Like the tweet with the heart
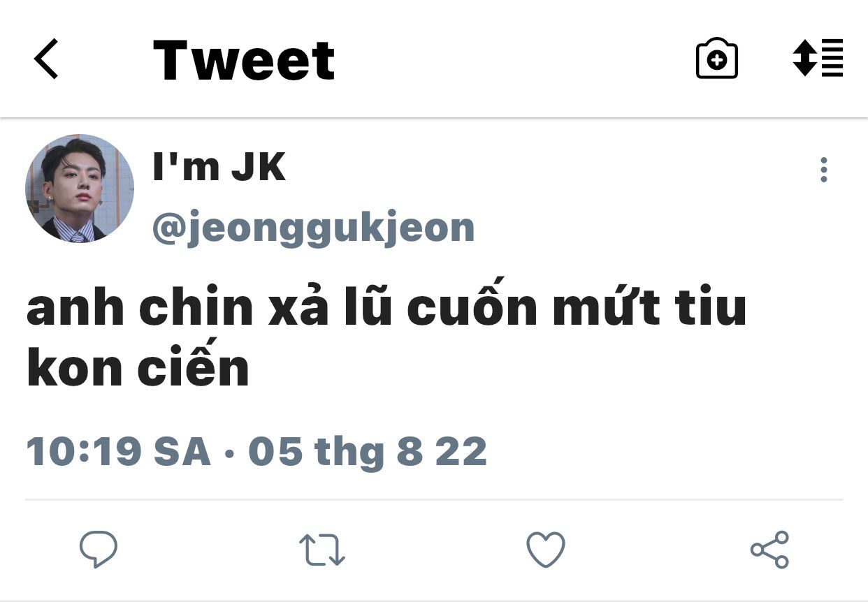 coord(545,550)
